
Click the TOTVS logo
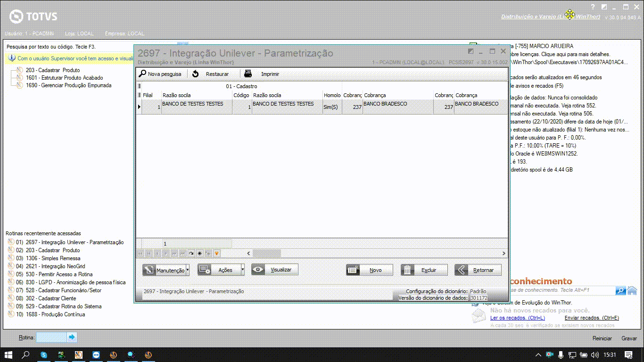pyautogui.click(x=34, y=16)
